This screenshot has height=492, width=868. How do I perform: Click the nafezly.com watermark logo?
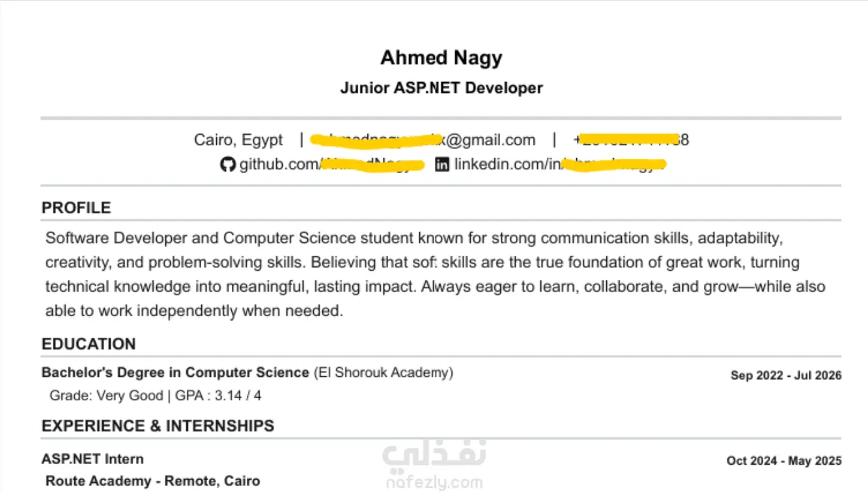point(434,467)
